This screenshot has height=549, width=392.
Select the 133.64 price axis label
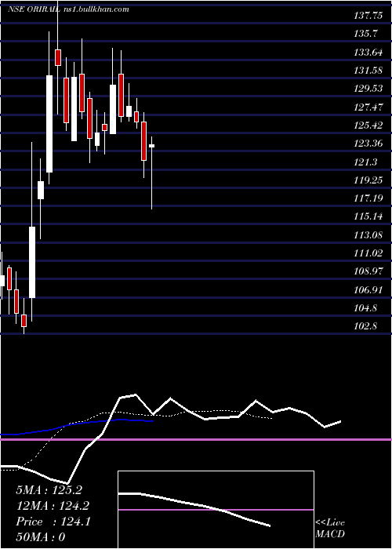click(368, 53)
